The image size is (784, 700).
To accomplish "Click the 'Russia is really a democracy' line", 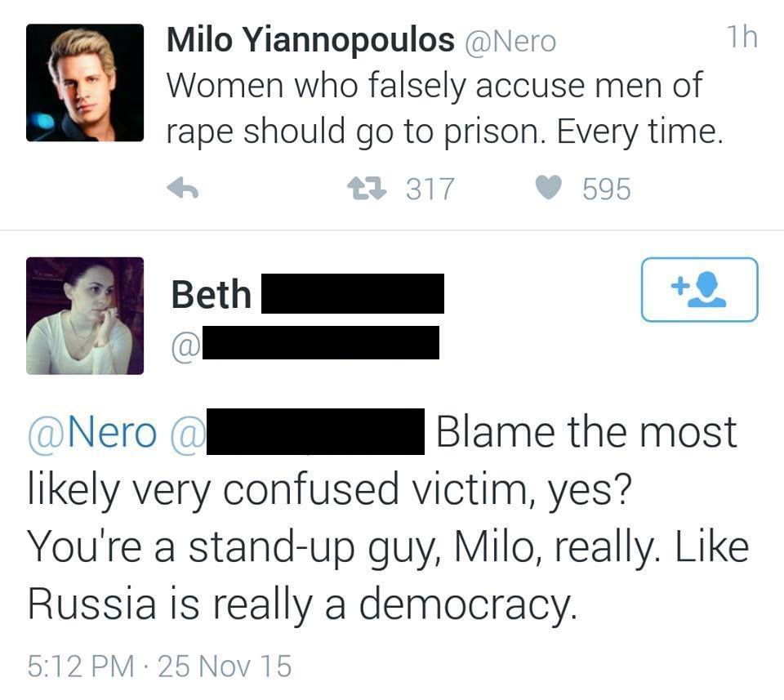I will (x=302, y=603).
